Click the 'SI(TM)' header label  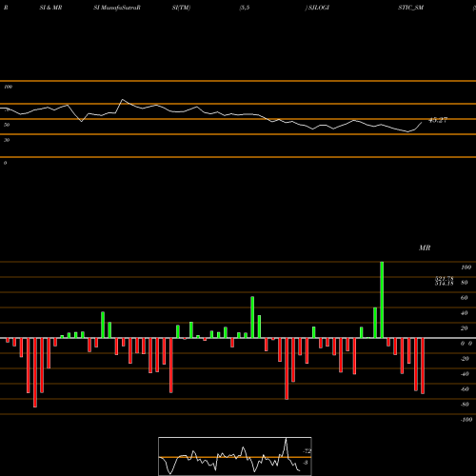181,8
